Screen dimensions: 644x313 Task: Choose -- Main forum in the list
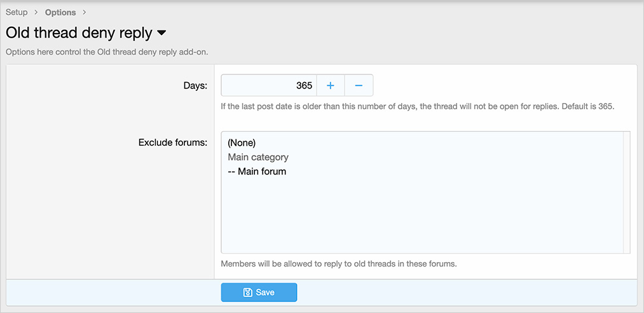pos(257,171)
